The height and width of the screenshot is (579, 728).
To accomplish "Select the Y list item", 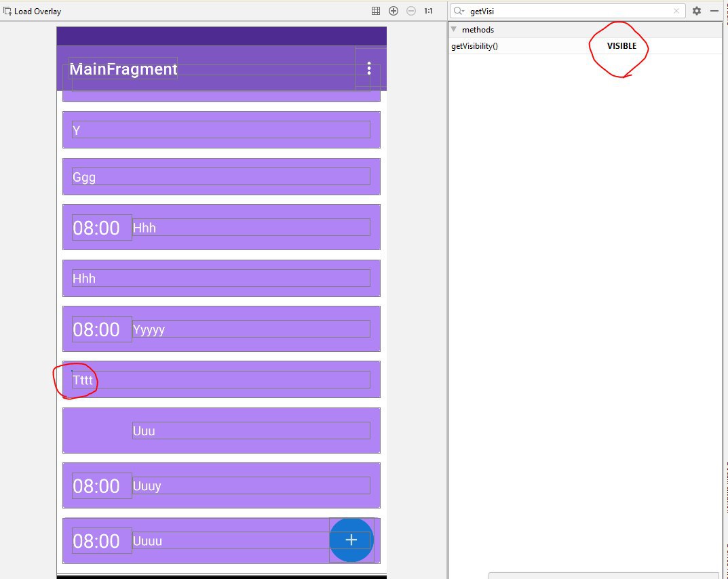I will click(221, 130).
